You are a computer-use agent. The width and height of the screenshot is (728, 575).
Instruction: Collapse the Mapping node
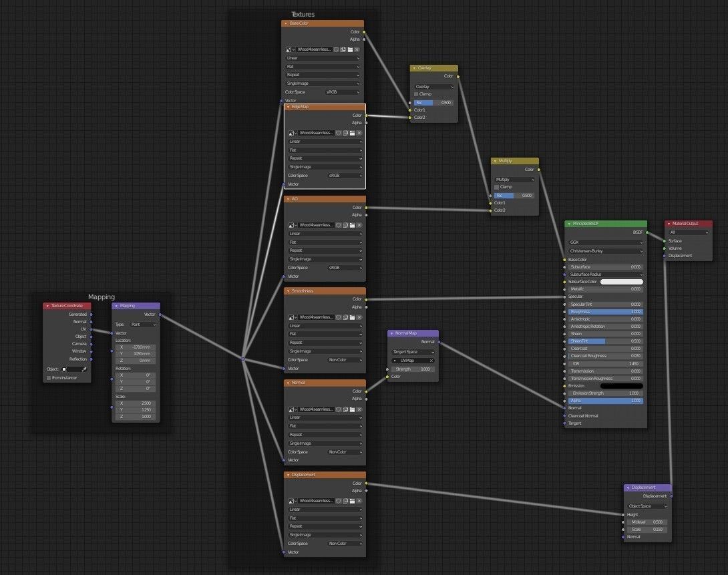[x=116, y=307]
